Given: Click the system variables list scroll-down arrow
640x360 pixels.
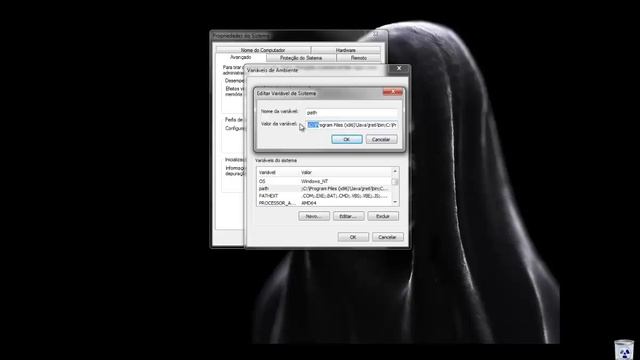Looking at the screenshot, I should tap(395, 202).
